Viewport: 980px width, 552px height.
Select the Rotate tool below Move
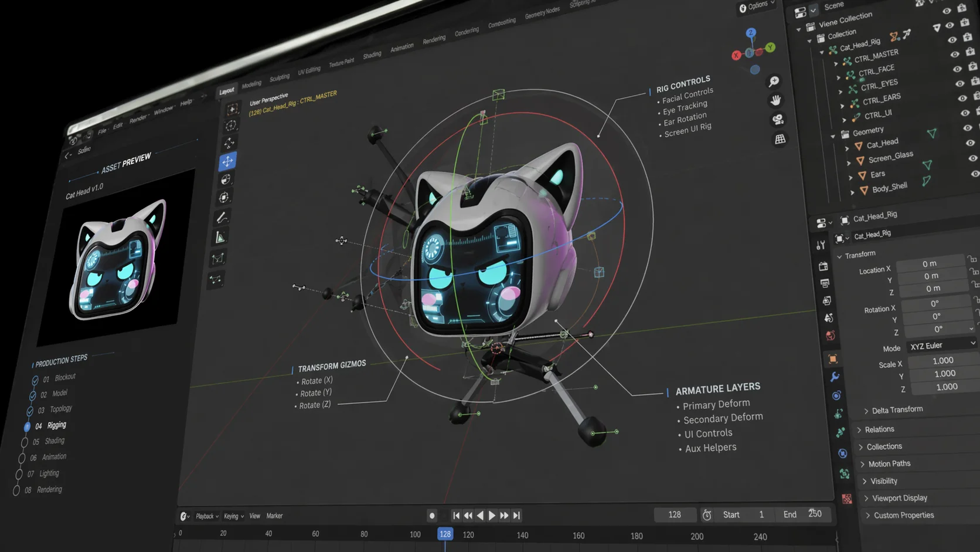point(226,180)
